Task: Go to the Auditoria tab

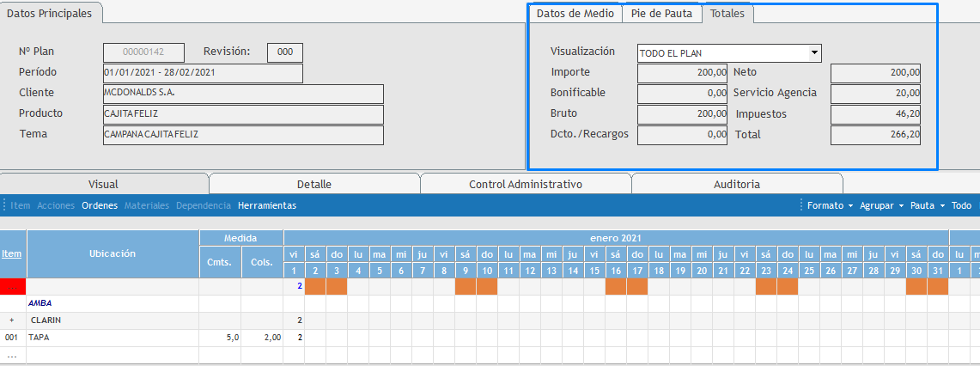Action: [x=736, y=184]
